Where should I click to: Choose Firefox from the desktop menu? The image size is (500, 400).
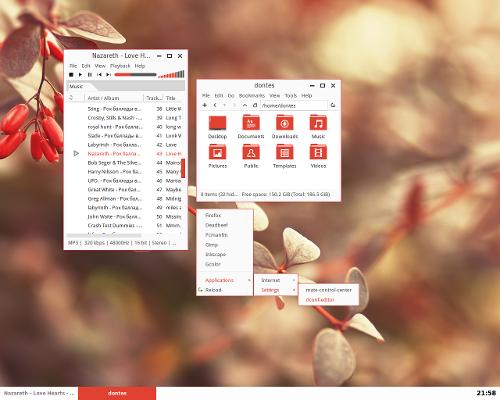pyautogui.click(x=213, y=215)
